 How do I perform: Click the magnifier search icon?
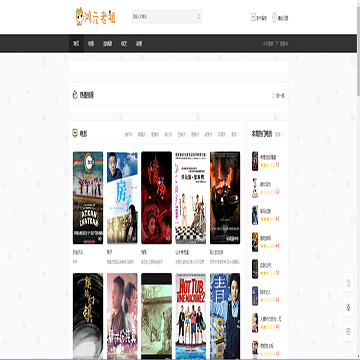coord(199,16)
